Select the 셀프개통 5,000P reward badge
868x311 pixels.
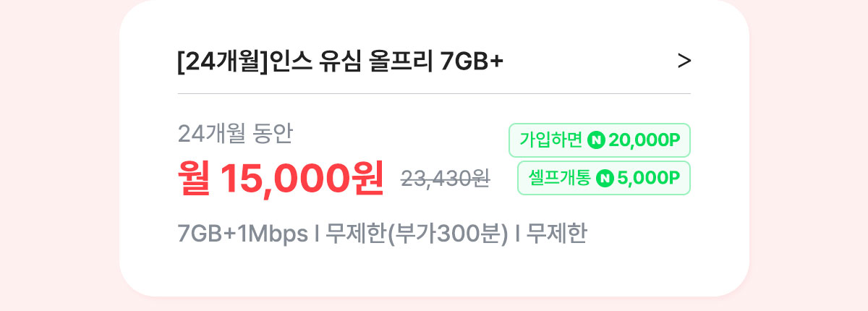coord(604,178)
